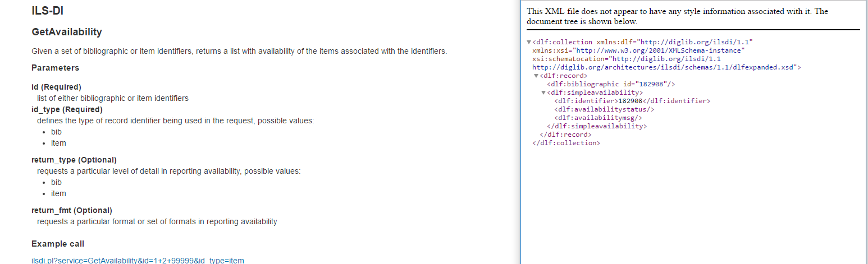The width and height of the screenshot is (868, 264).
Task: Click the dlf:availabilitymsg element
Action: click(598, 118)
